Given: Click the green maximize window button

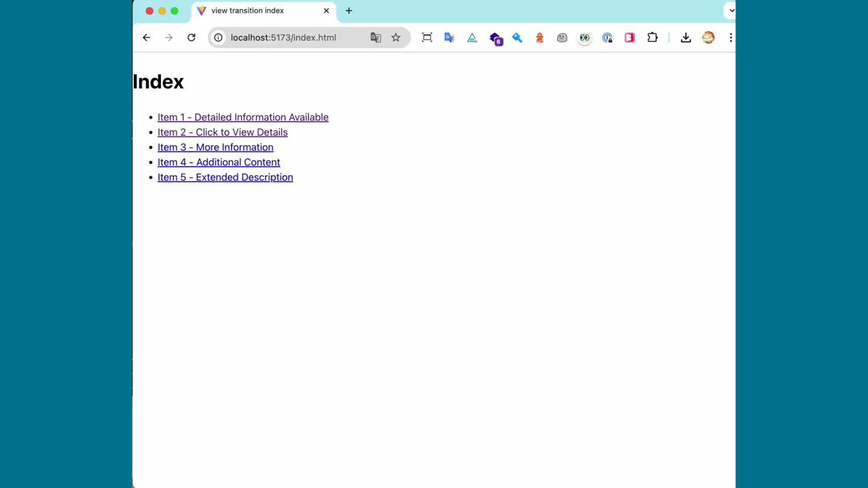Looking at the screenshot, I should (174, 11).
